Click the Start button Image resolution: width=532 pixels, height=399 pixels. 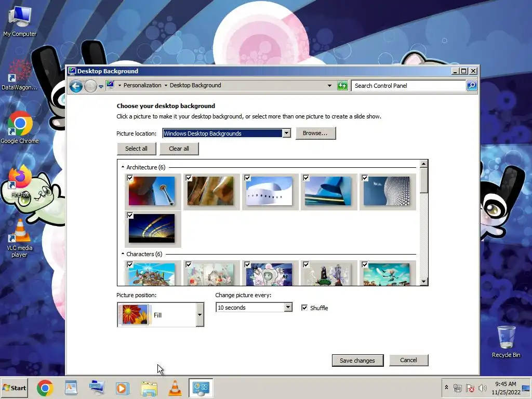[14, 388]
